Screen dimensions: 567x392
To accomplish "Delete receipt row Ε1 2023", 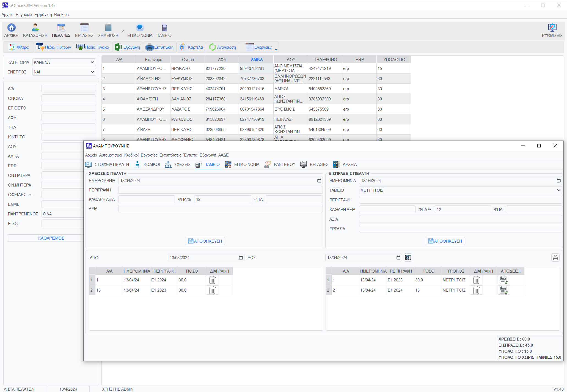I will point(476,280).
